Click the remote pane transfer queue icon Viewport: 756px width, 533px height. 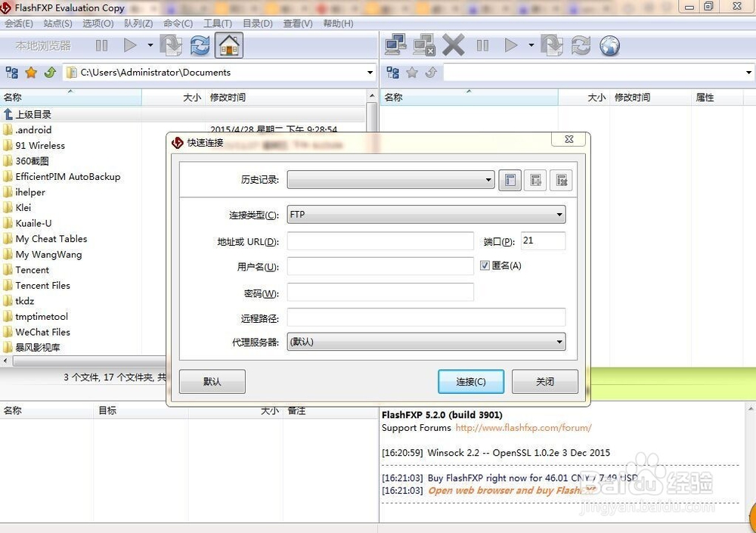[x=552, y=45]
